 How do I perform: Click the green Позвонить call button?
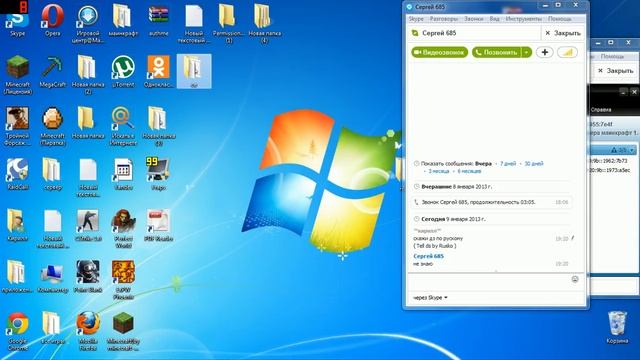click(497, 52)
